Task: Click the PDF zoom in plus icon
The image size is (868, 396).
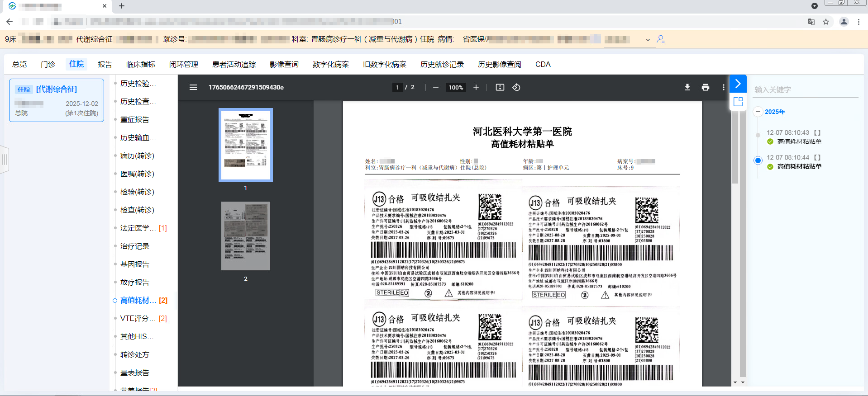Action: pos(476,87)
